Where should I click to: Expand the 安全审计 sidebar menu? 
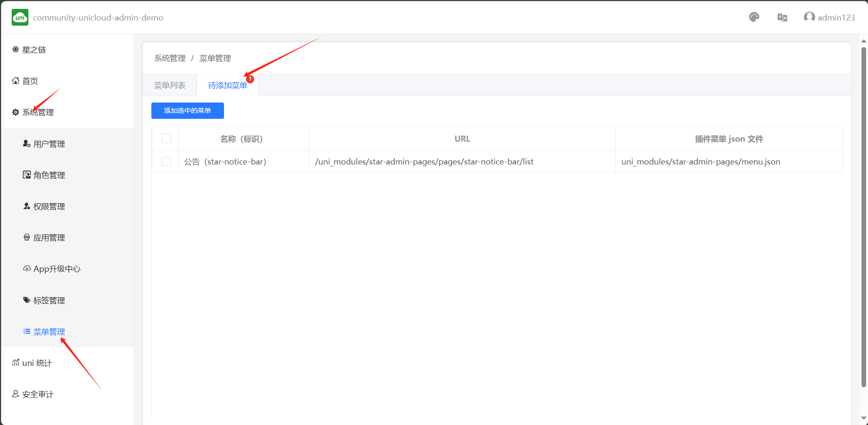click(38, 394)
